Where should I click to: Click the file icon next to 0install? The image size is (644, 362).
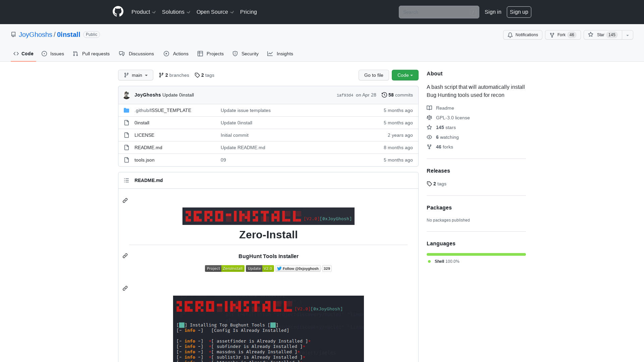point(126,123)
